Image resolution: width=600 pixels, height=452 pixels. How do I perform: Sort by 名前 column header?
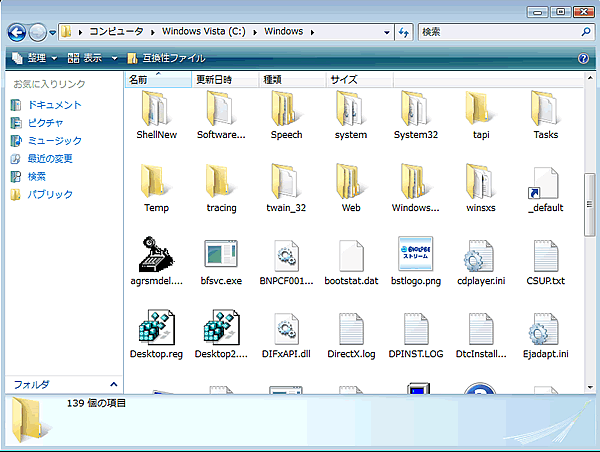158,80
